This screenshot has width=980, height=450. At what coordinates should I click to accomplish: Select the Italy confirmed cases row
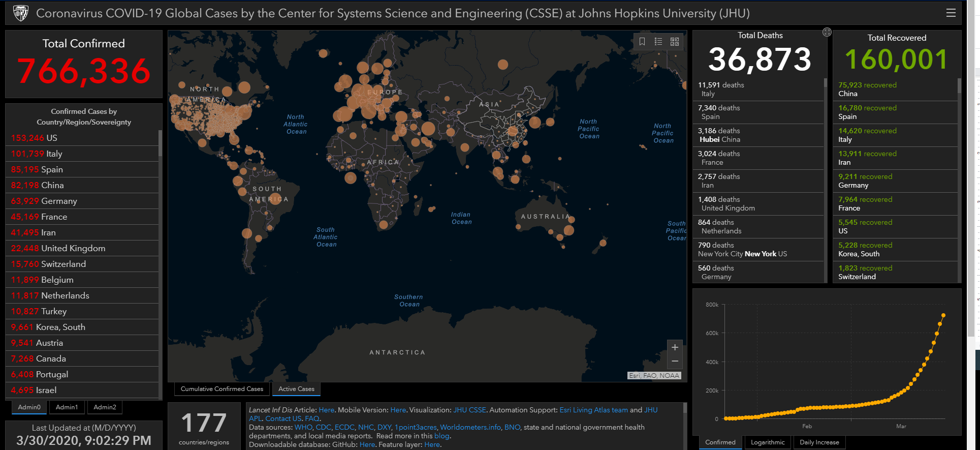82,154
